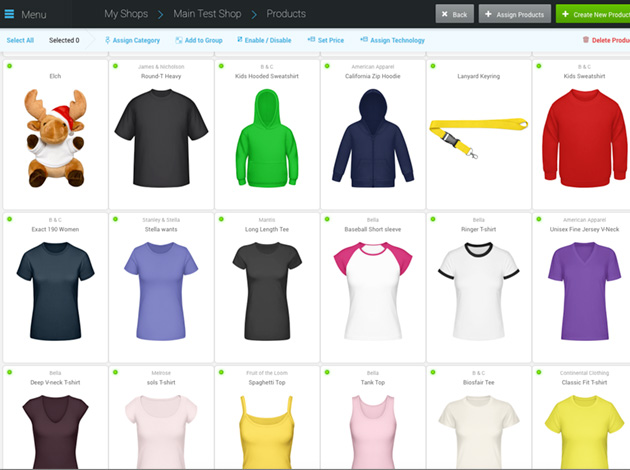Select the Long Length Tee image
The image size is (630, 470).
tap(267, 291)
